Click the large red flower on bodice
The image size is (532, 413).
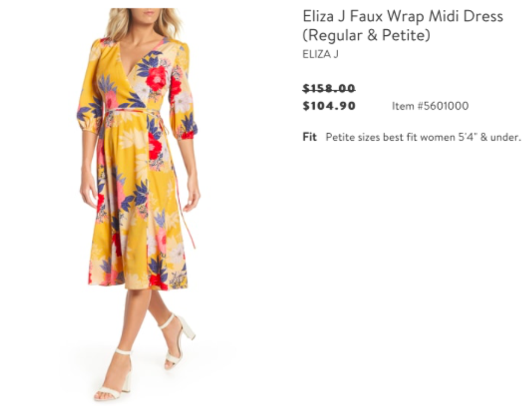point(156,78)
